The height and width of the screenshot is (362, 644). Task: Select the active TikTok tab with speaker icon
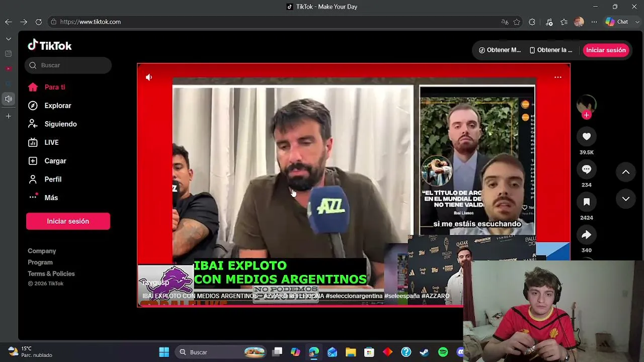coord(9,99)
